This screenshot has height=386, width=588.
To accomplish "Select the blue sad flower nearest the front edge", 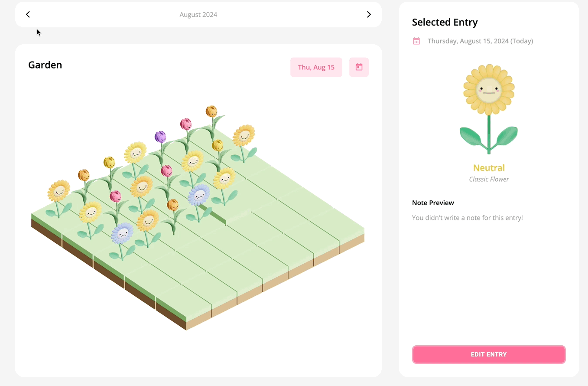I will (x=123, y=234).
